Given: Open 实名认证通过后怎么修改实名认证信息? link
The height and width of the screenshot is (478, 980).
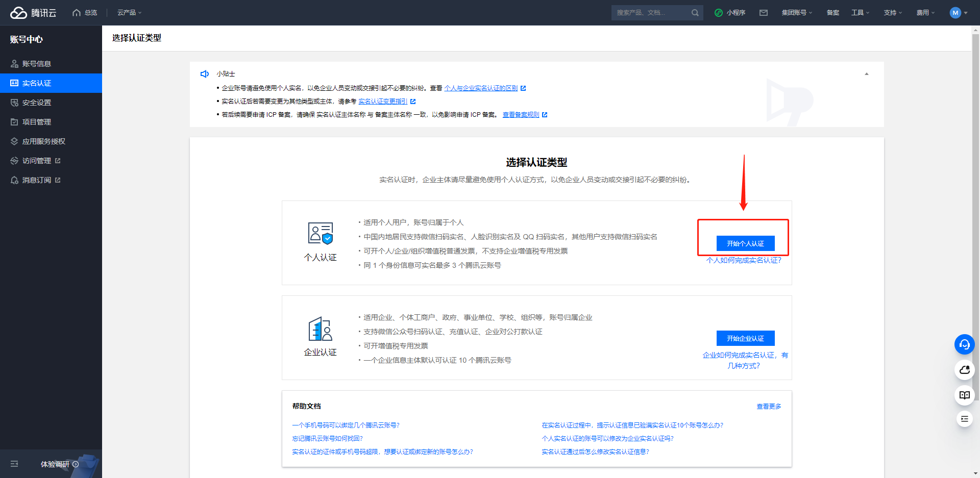Looking at the screenshot, I should [x=595, y=452].
